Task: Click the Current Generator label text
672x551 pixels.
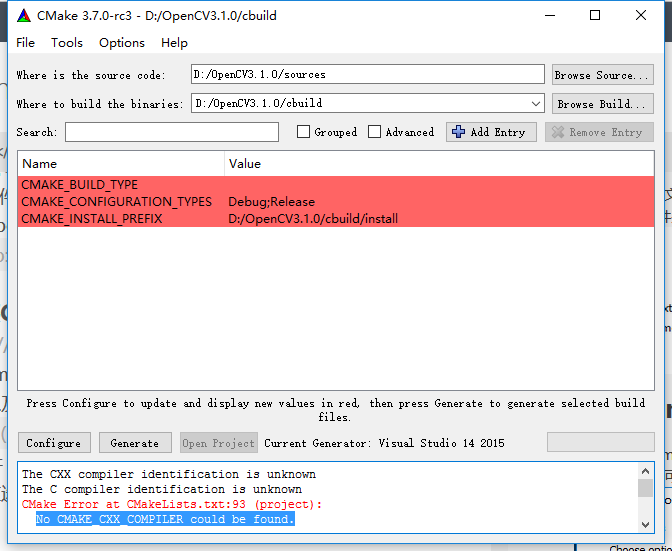Action: pos(384,443)
